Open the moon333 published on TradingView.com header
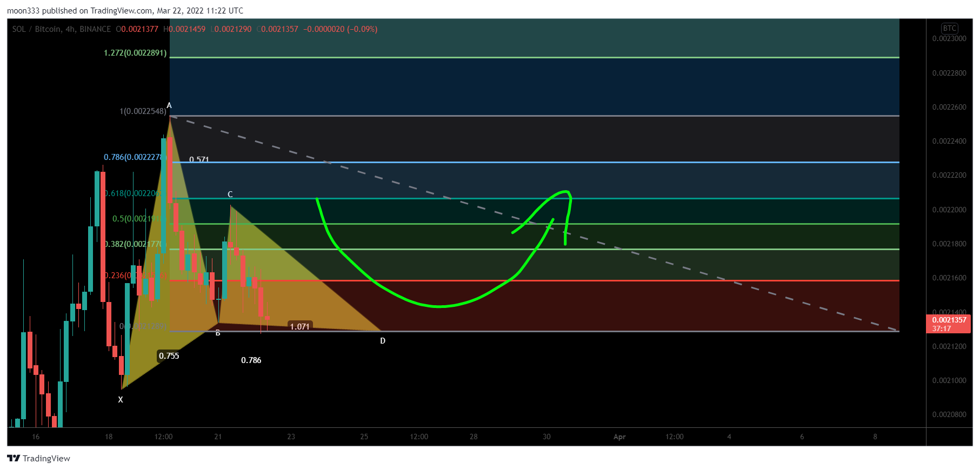This screenshot has width=980, height=470. pos(125,10)
